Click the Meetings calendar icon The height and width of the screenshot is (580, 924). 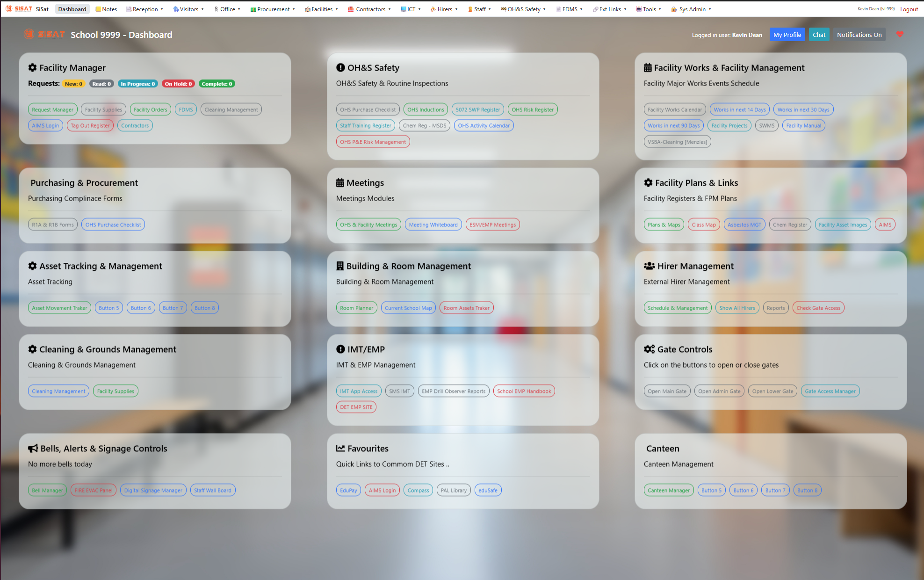pos(340,183)
